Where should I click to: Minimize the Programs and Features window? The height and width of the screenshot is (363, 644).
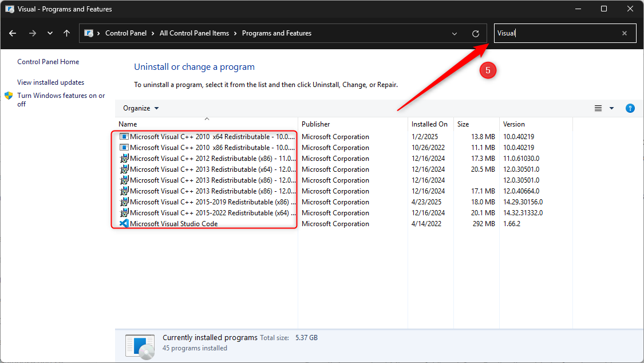(578, 9)
